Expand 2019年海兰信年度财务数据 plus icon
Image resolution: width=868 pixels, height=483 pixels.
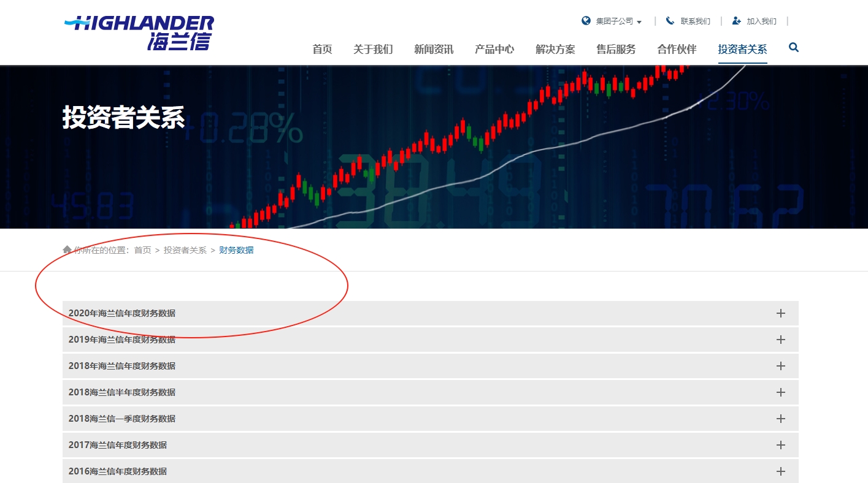781,340
